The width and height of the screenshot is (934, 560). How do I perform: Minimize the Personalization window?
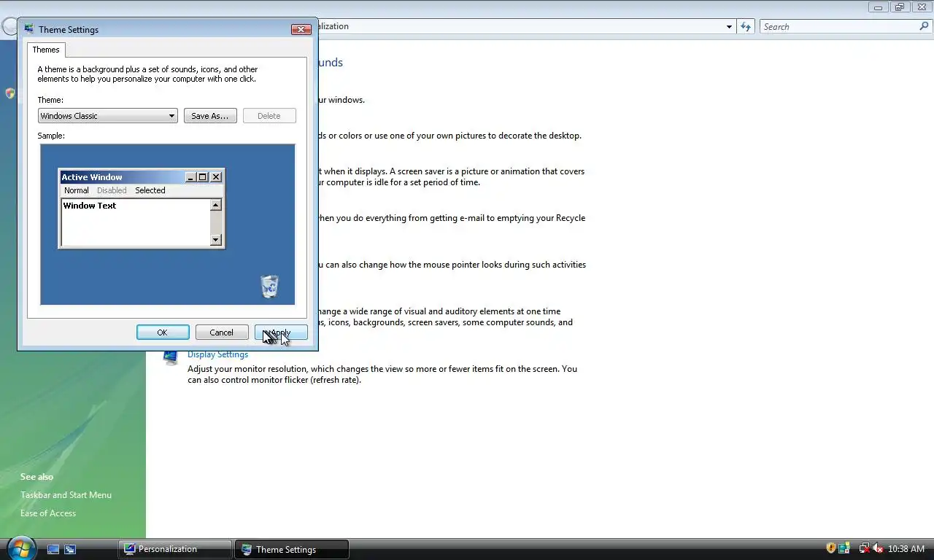tap(879, 7)
